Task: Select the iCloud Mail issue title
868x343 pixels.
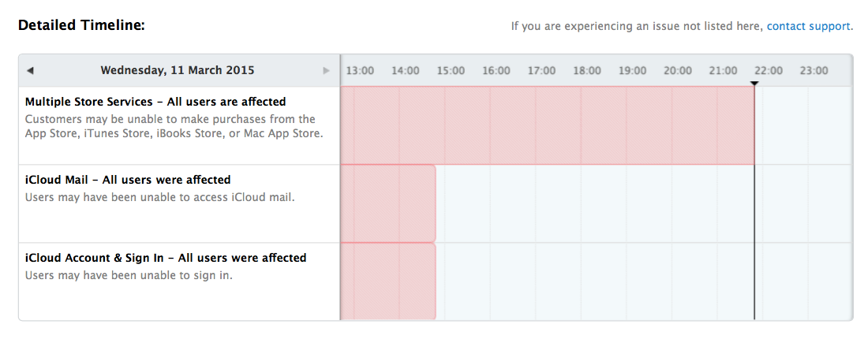Action: coord(128,180)
